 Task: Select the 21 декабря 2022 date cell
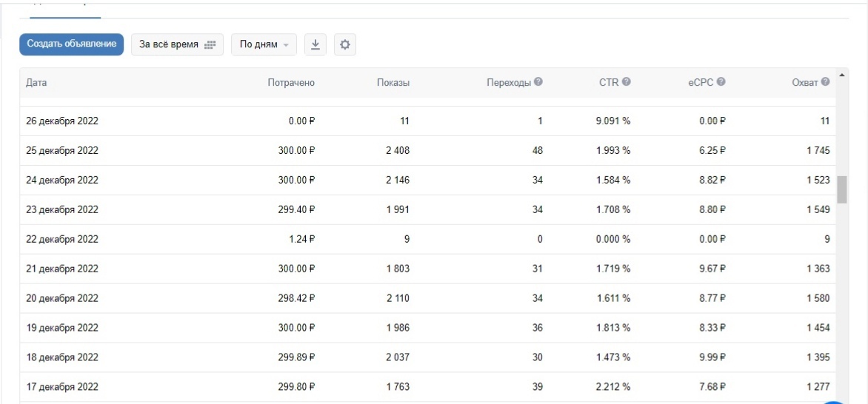point(62,269)
